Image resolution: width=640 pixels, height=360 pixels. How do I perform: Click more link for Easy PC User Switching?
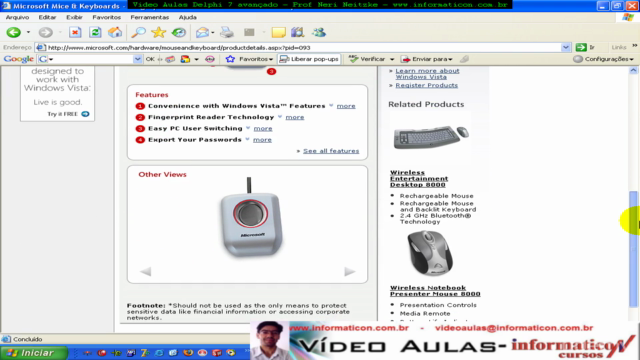click(263, 129)
